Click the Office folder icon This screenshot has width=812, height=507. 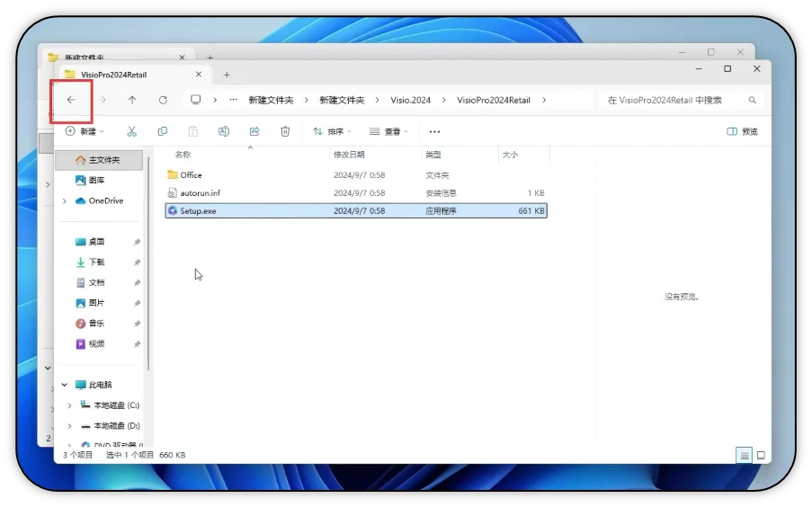(173, 174)
